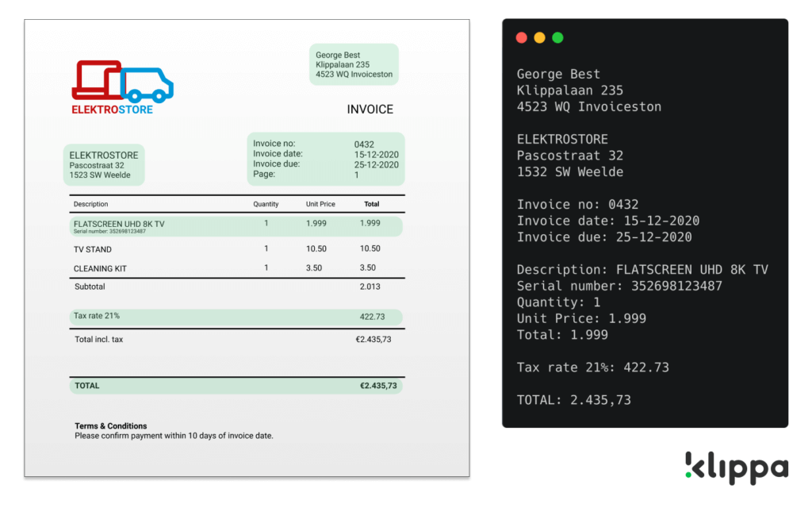The width and height of the screenshot is (812, 508).
Task: Click the red close dot in terminal window
Action: coord(522,38)
